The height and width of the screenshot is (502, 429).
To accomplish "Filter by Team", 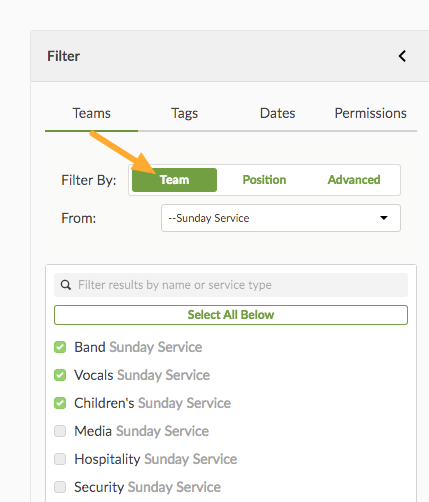I will tap(174, 180).
